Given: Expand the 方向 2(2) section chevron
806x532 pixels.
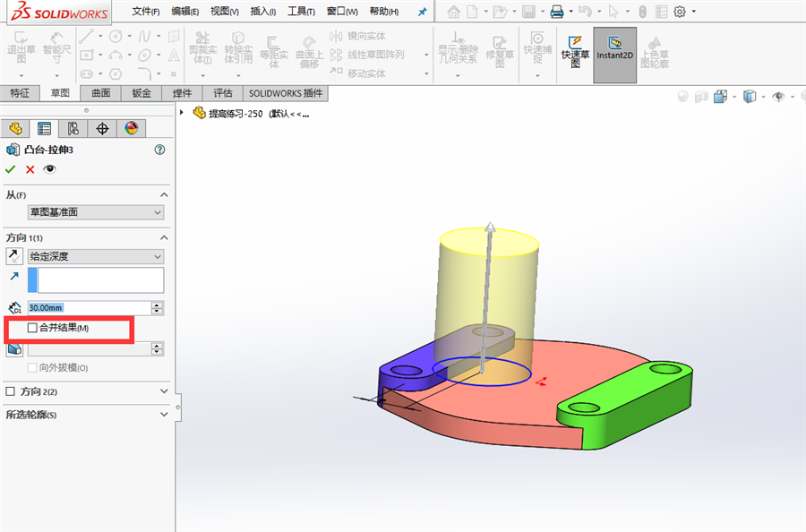Looking at the screenshot, I should (x=164, y=391).
